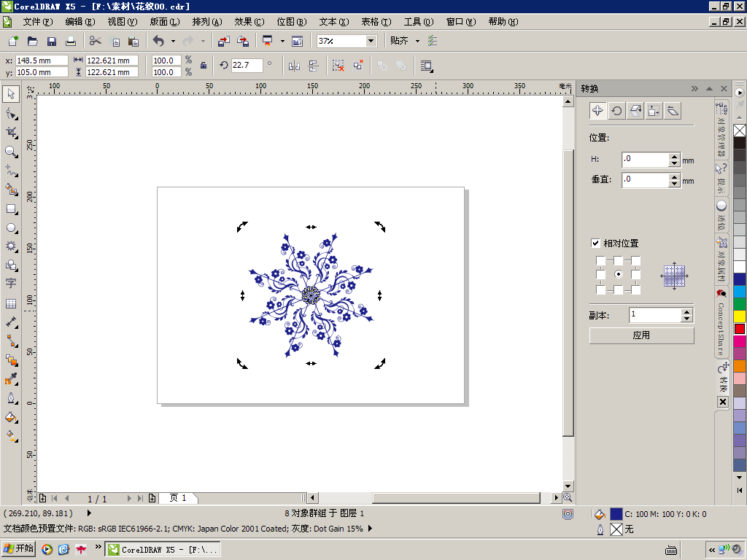This screenshot has height=560, width=747.
Task: Click the Undo arrow icon
Action: [x=158, y=41]
